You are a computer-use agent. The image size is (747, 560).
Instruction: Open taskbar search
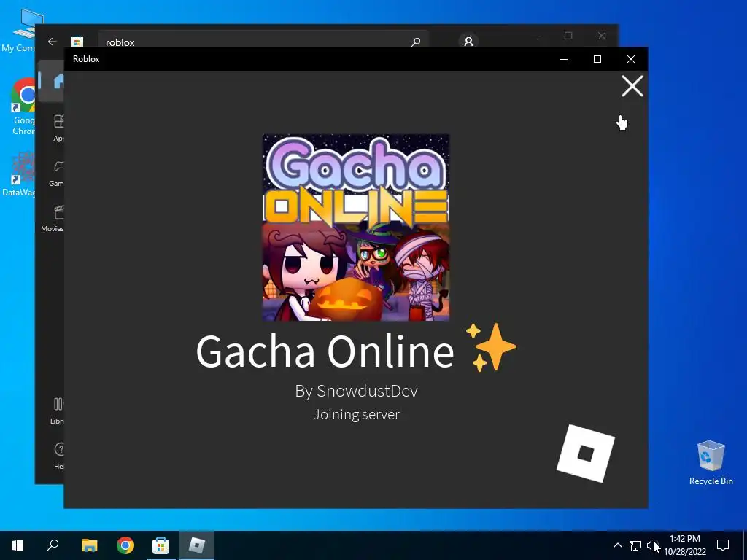[53, 545]
